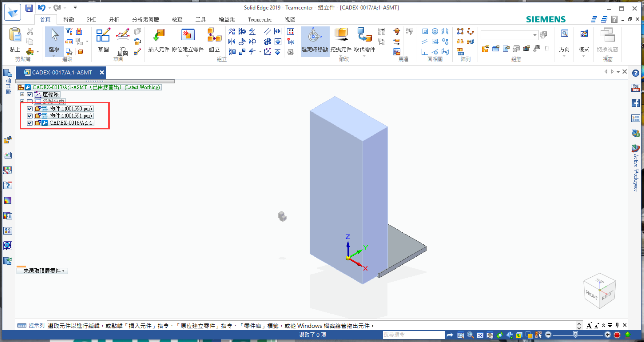Open the YouTube sidebar icon
The width and height of the screenshot is (644, 342).
(x=635, y=88)
